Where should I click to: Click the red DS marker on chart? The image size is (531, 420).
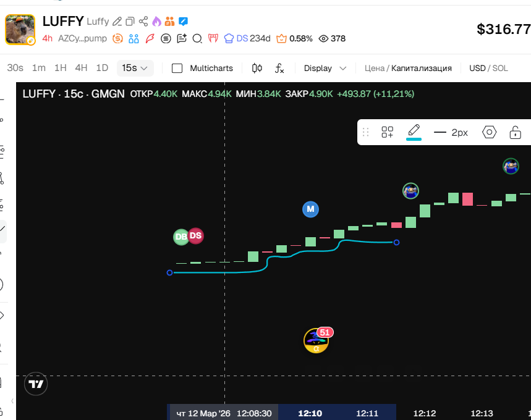tap(196, 235)
